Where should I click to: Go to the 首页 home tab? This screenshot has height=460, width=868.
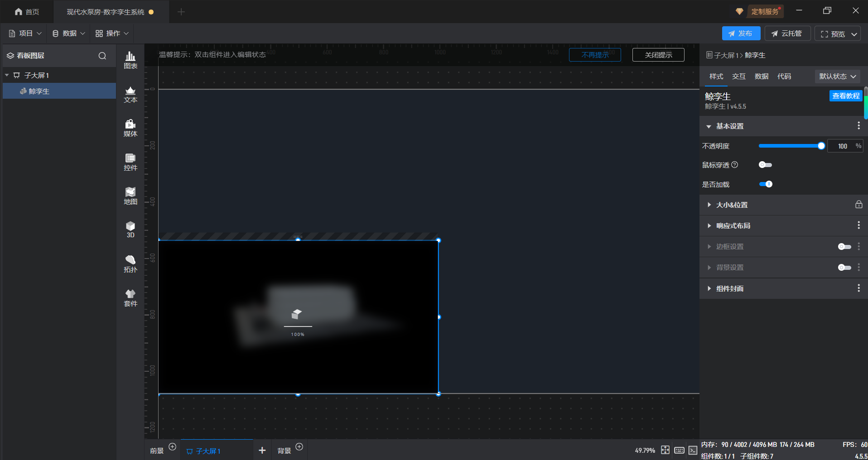[27, 12]
